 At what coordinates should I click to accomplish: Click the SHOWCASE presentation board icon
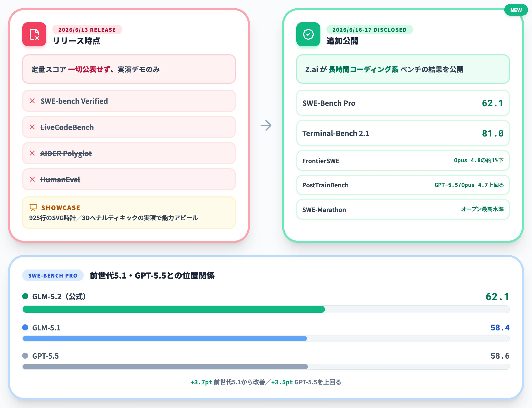click(x=33, y=208)
